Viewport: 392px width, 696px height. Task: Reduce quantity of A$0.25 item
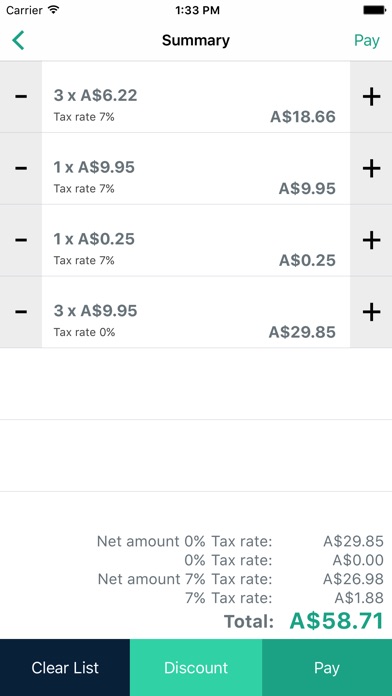pos(21,241)
